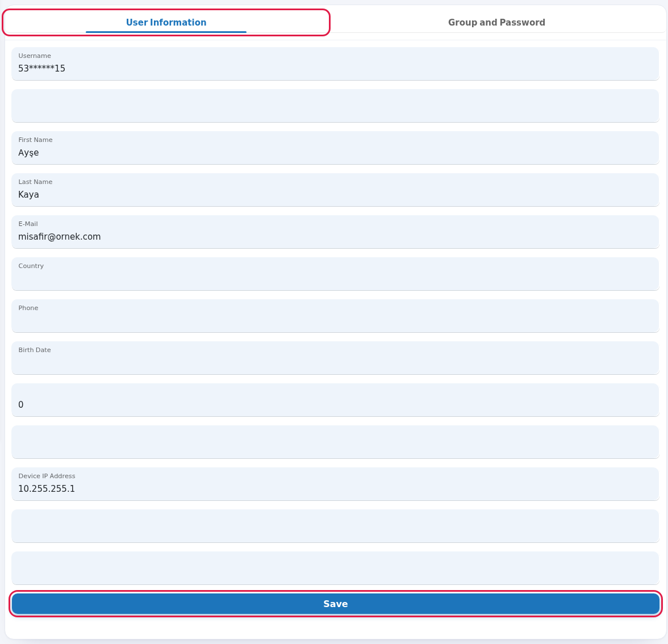This screenshot has height=644, width=668.
Task: Edit the Last Name field with Kaya
Action: 335,190
